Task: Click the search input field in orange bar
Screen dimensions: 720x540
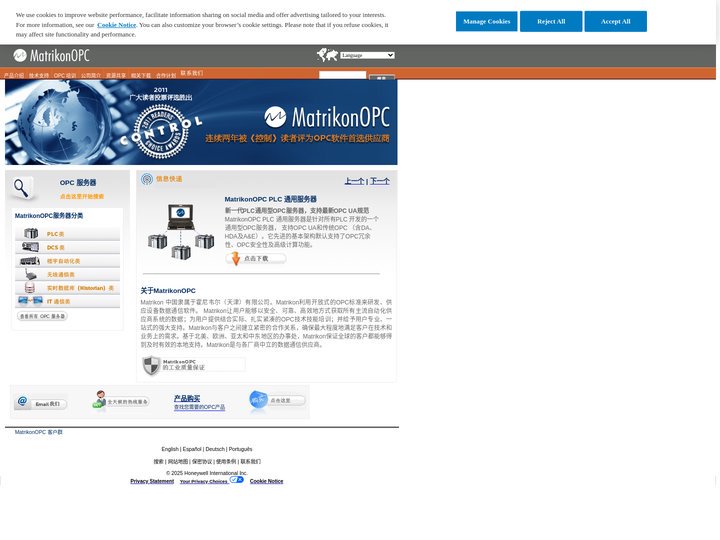Action: click(x=343, y=75)
